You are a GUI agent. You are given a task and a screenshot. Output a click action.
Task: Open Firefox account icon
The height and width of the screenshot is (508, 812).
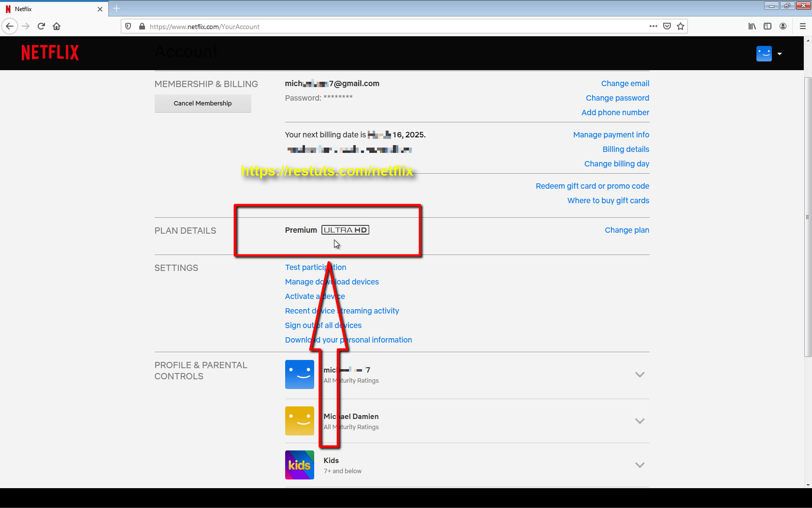coord(783,27)
